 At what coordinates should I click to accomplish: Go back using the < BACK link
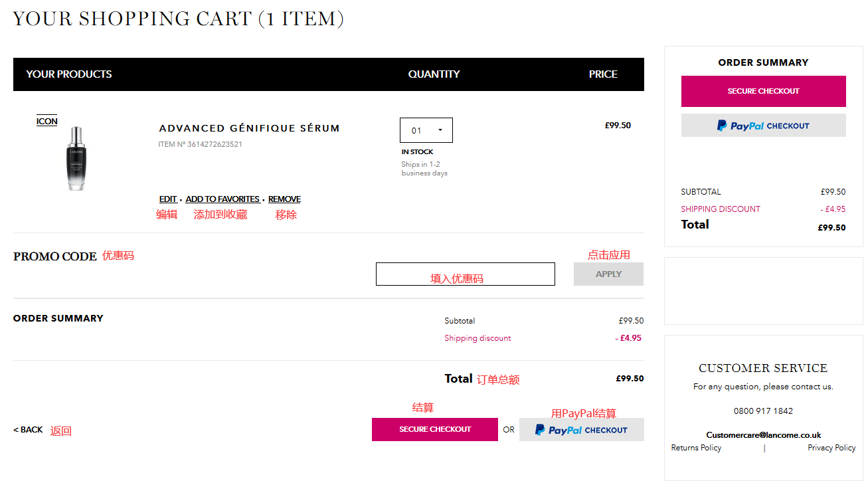(28, 430)
